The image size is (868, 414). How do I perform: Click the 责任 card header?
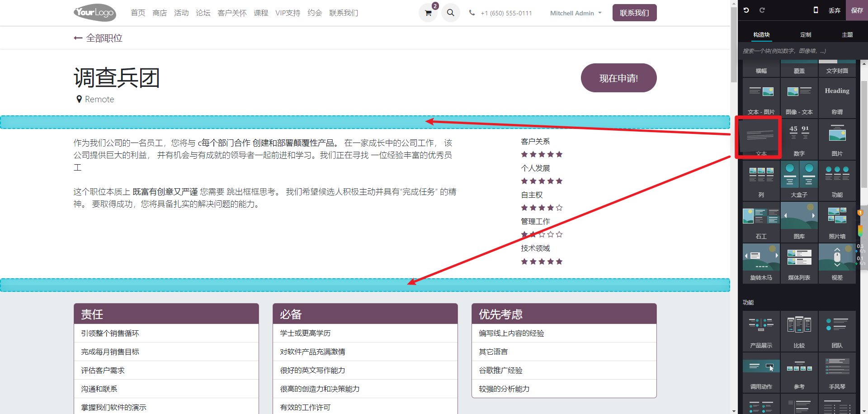point(166,314)
